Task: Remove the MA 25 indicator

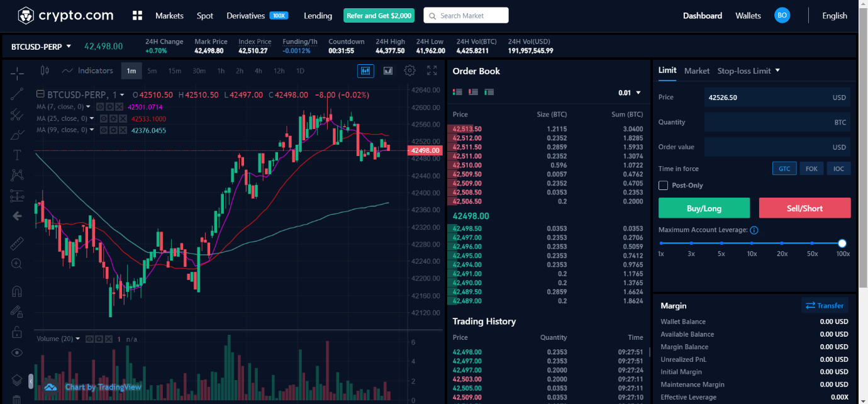Action: [x=122, y=118]
